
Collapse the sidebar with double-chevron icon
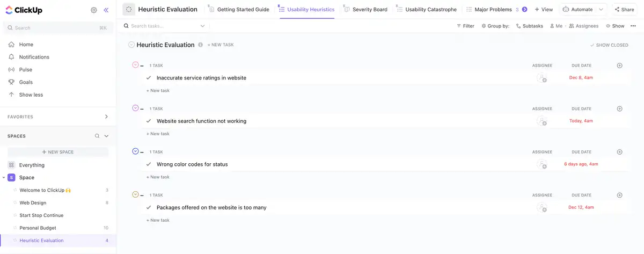pyautogui.click(x=106, y=10)
